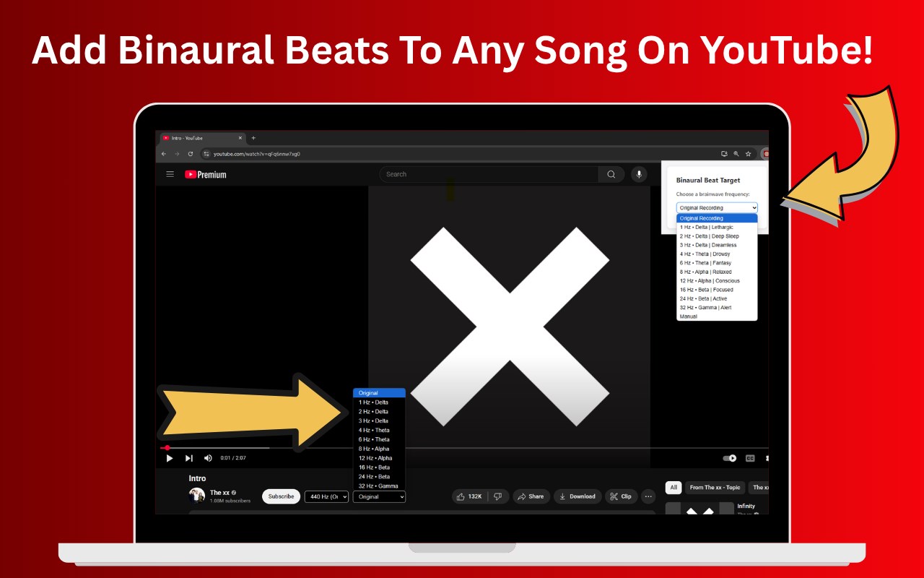Download the video
924x578 pixels.
[577, 496]
